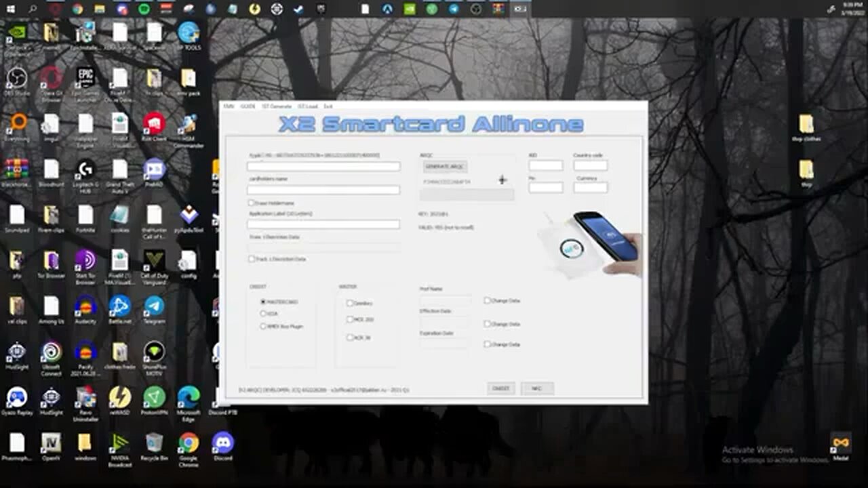Open the IST Load menu
Screen dimensions: 868x488
pyautogui.click(x=310, y=107)
